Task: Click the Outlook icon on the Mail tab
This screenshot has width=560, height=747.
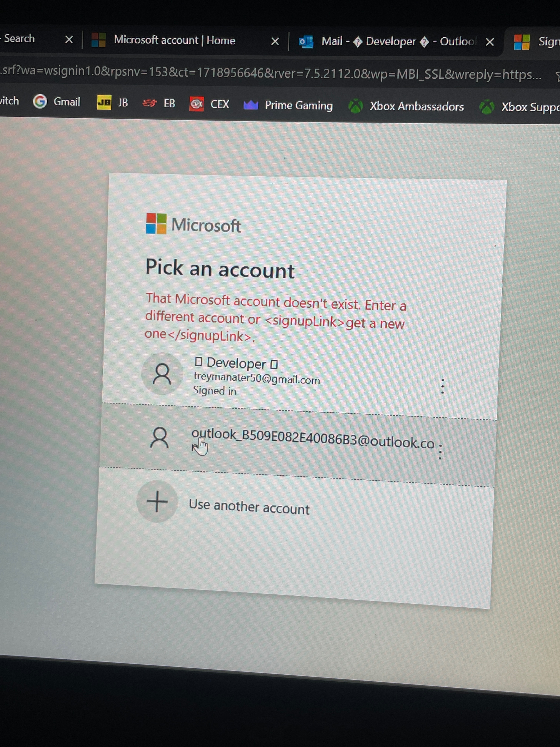Action: 306,41
